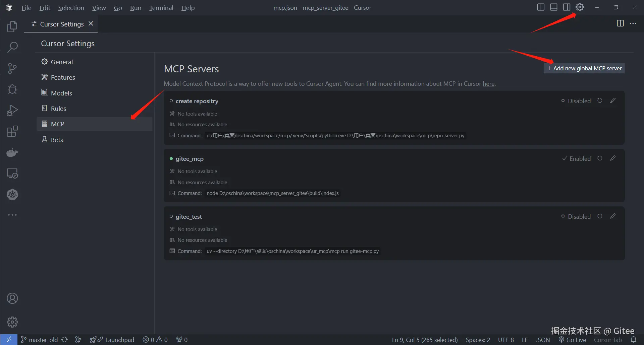
Task: Open notifications bell in status bar
Action: point(634,340)
